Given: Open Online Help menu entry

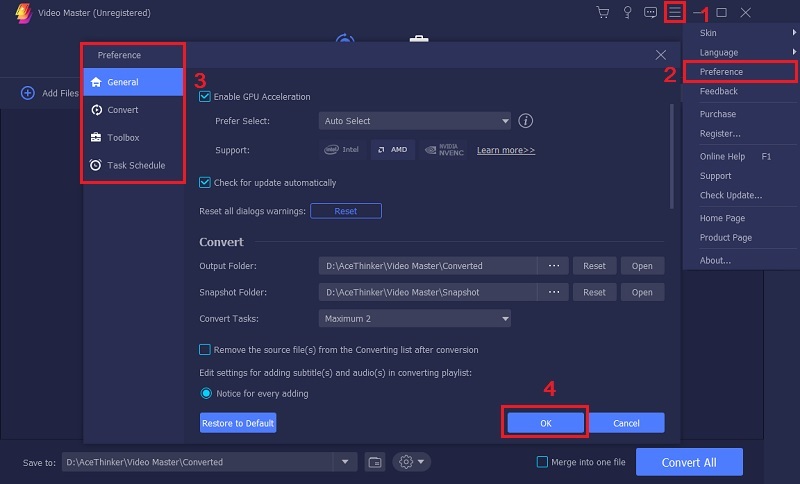Looking at the screenshot, I should [740, 157].
